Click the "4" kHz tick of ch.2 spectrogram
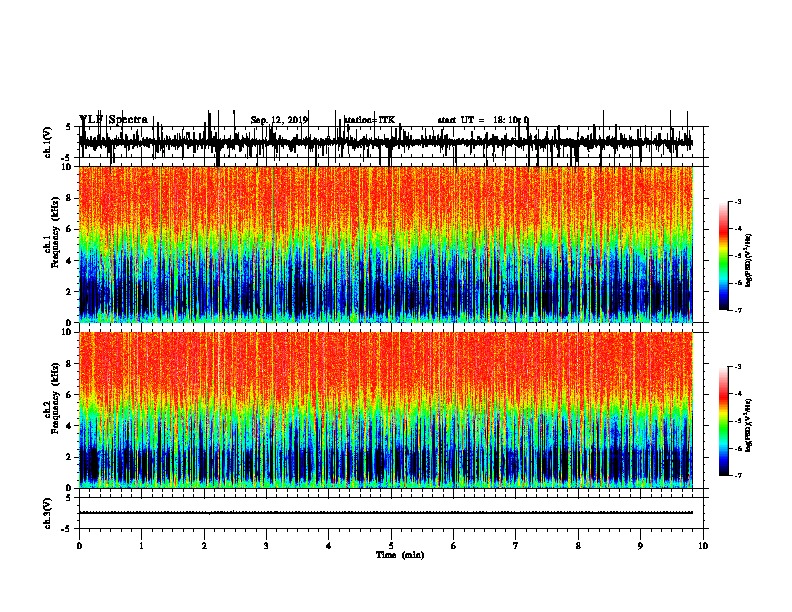The height and width of the screenshot is (612, 792). coord(69,426)
